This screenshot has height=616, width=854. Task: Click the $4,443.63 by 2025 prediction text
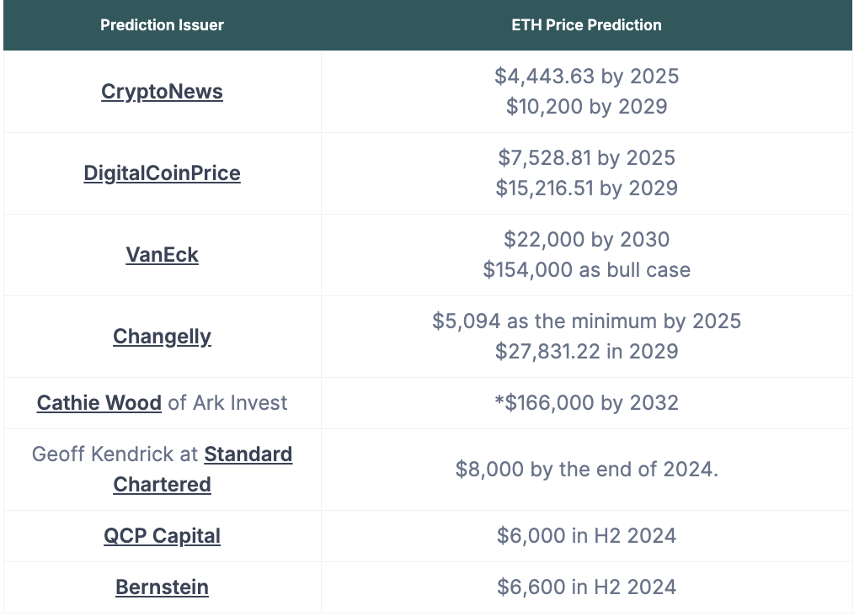click(x=586, y=77)
